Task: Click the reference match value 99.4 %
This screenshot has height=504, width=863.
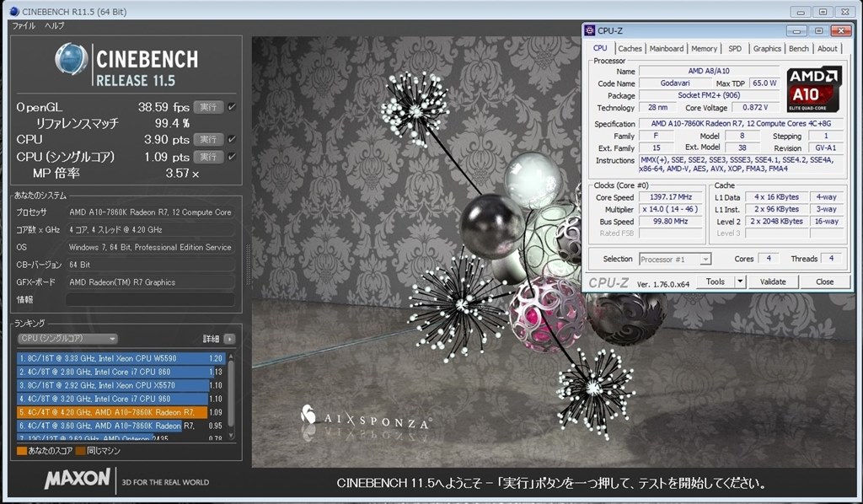Action: pos(172,123)
